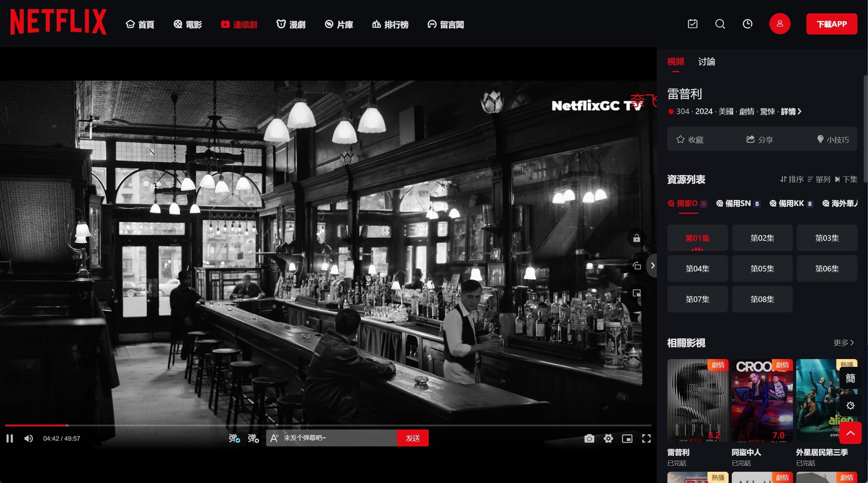Mute the video volume

coord(29,438)
